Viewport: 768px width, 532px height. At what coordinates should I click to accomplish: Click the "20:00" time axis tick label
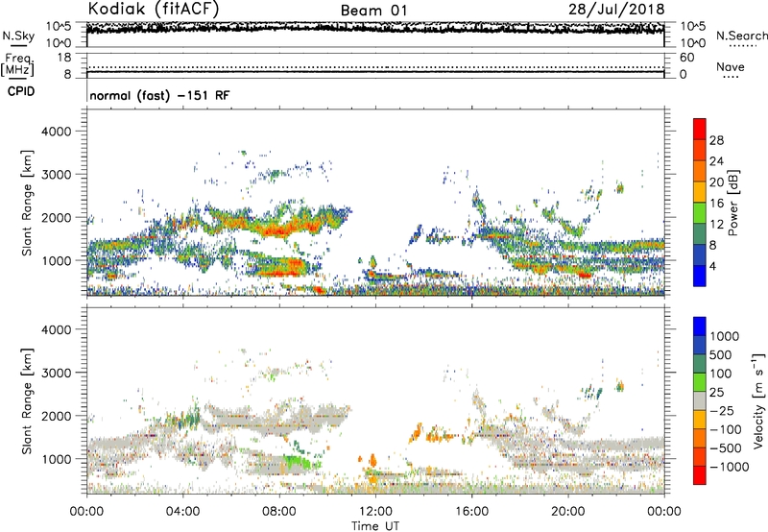tap(568, 512)
